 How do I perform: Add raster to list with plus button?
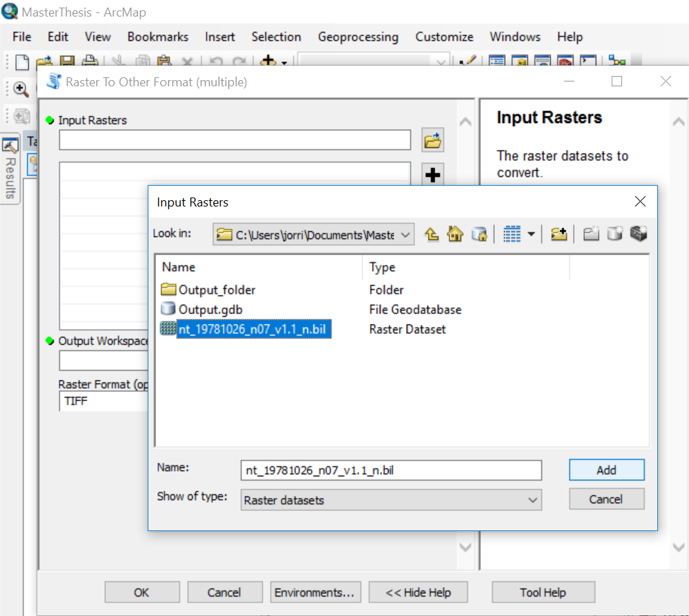click(x=433, y=175)
